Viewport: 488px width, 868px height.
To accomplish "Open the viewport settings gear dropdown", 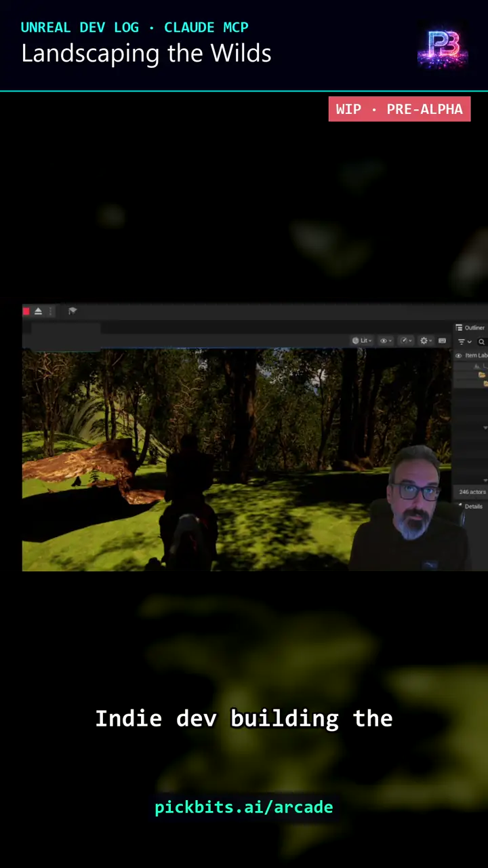I will coord(426,340).
